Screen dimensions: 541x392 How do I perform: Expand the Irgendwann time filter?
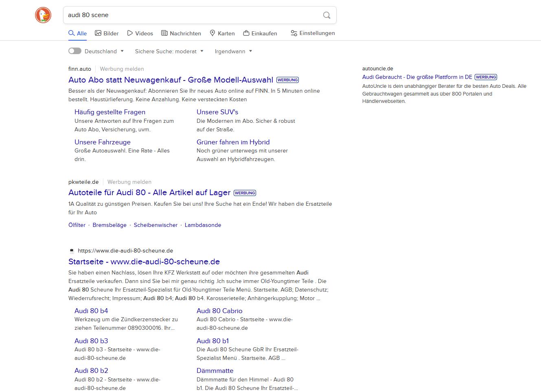pos(233,51)
